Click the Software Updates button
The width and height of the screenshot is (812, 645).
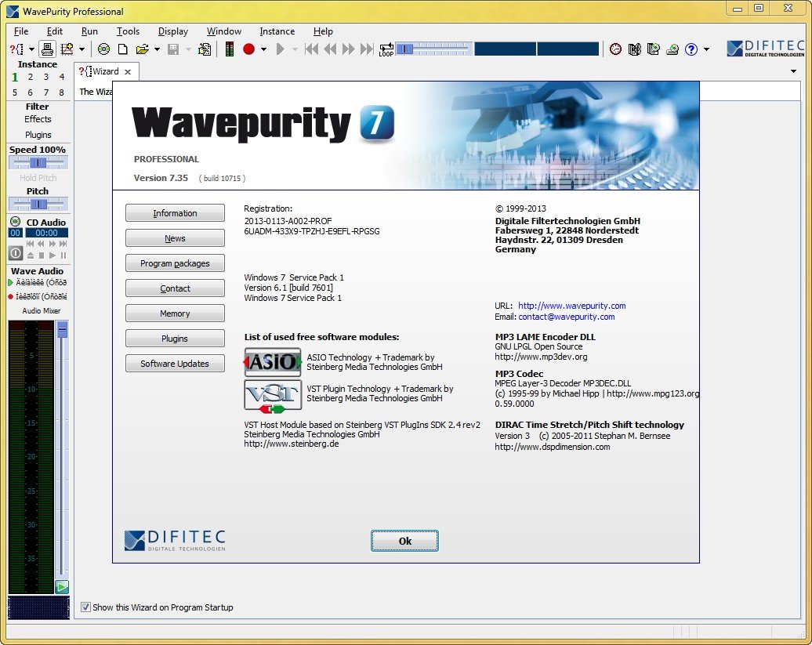tap(175, 364)
